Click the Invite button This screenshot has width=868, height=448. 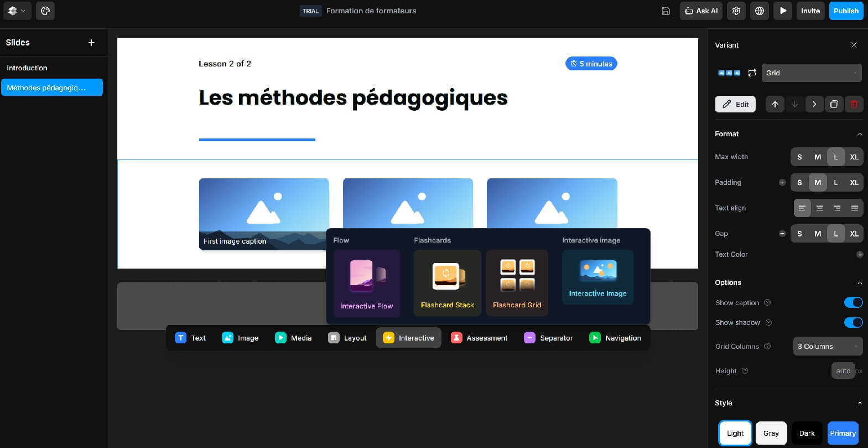[810, 11]
